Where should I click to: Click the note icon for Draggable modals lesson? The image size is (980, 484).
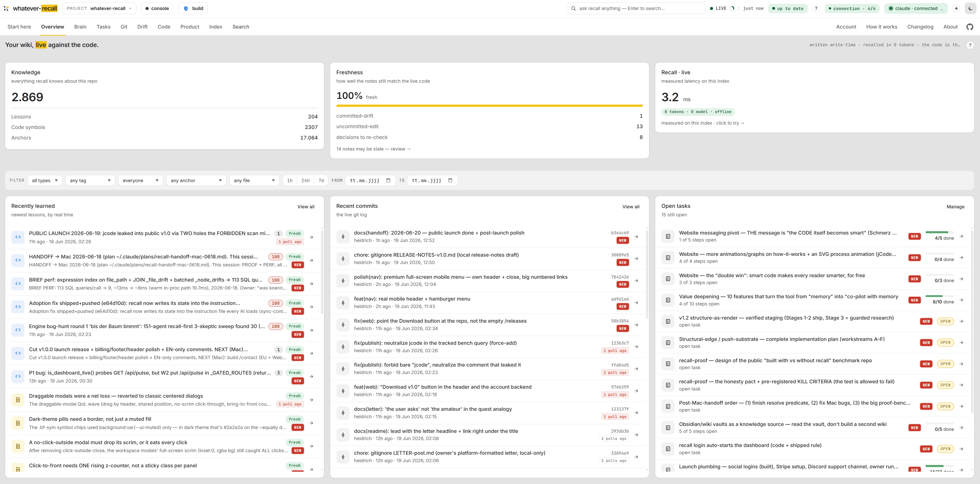pos(18,399)
